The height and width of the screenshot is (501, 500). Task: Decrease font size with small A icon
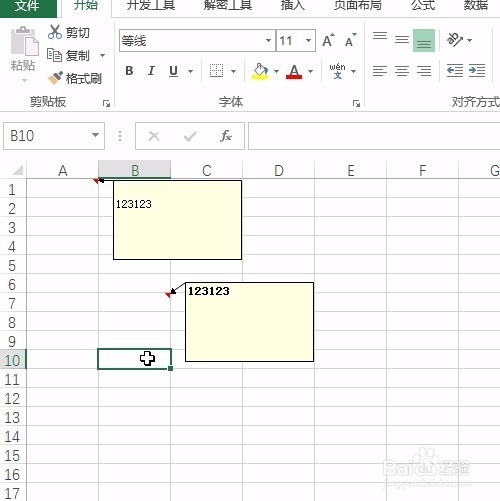(351, 40)
